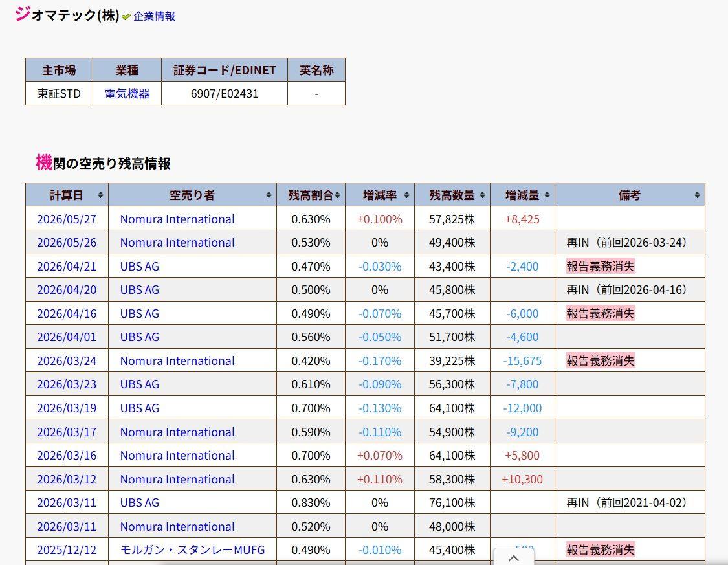Click the -15,675 change value

tap(522, 361)
